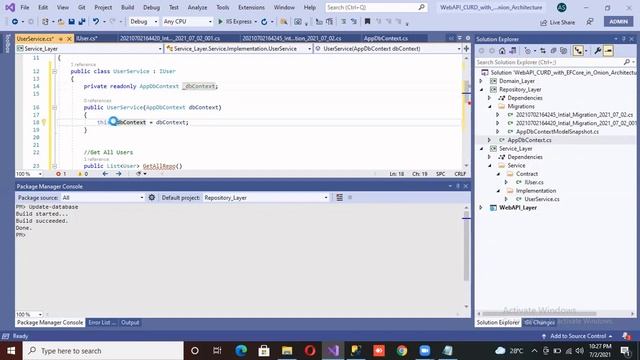The width and height of the screenshot is (640, 360).
Task: Click the ADMIN badge button
Action: (619, 22)
